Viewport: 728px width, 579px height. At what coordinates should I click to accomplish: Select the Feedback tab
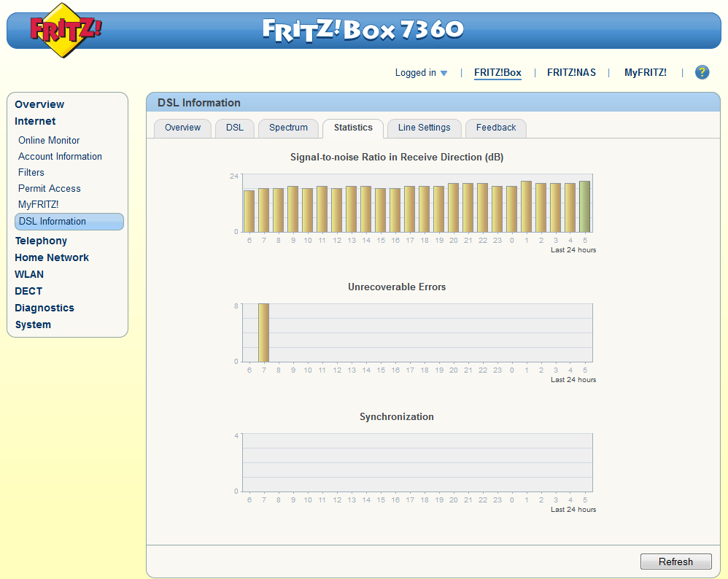pyautogui.click(x=495, y=128)
